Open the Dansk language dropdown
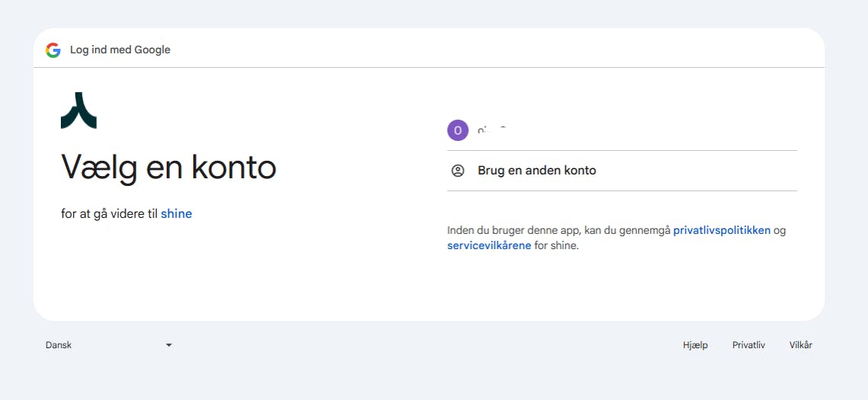Screen dimensions: 868x400 [x=109, y=345]
